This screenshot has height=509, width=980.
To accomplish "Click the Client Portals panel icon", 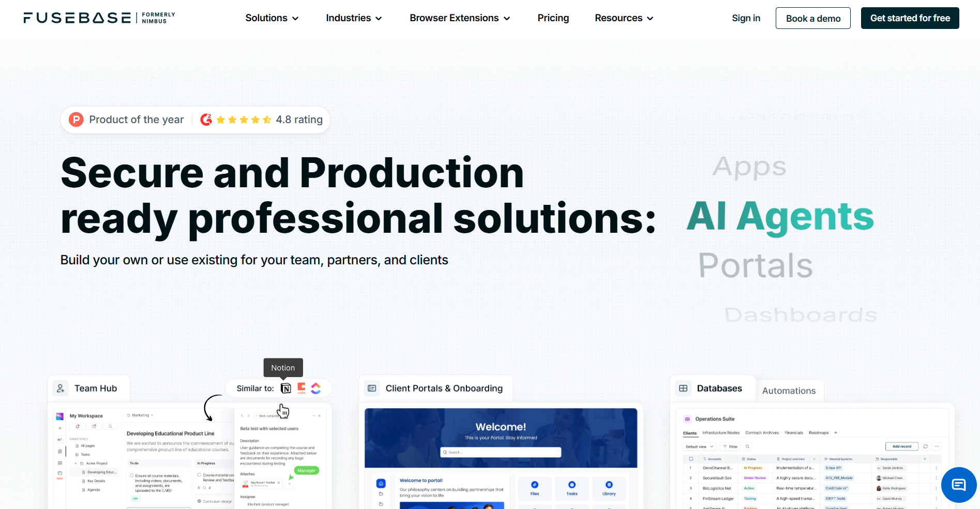I will coord(372,388).
